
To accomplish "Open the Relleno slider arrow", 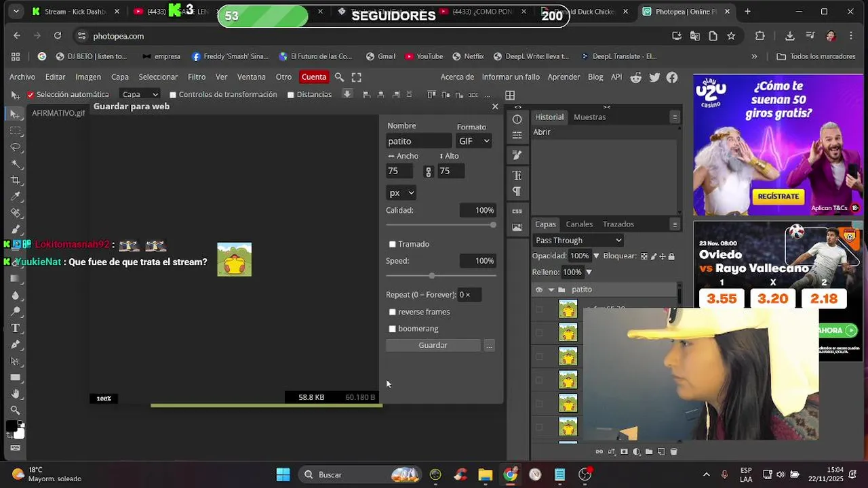I will pos(589,272).
